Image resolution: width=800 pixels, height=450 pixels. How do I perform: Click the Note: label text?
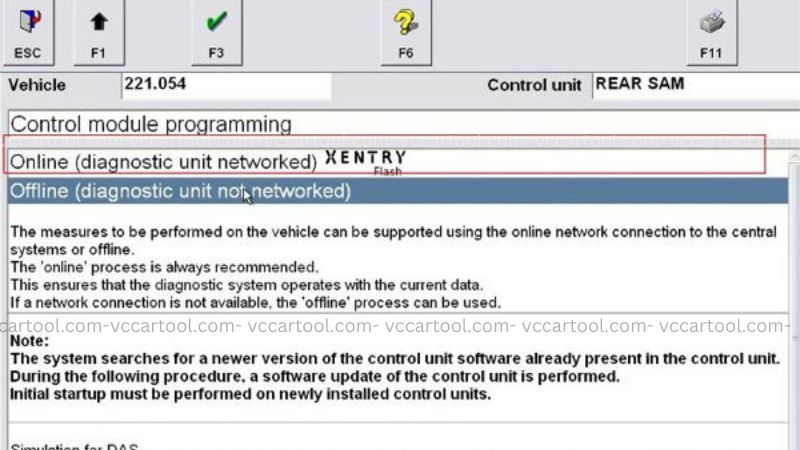[x=30, y=341]
